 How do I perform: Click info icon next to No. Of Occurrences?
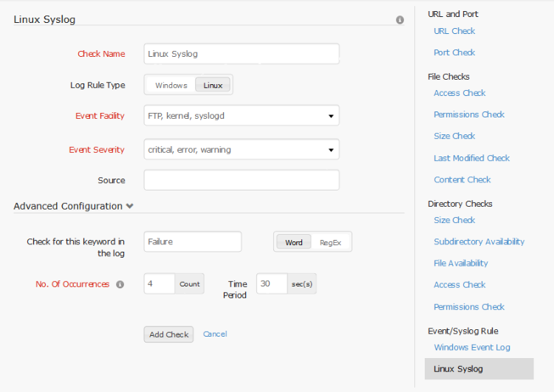tap(120, 284)
